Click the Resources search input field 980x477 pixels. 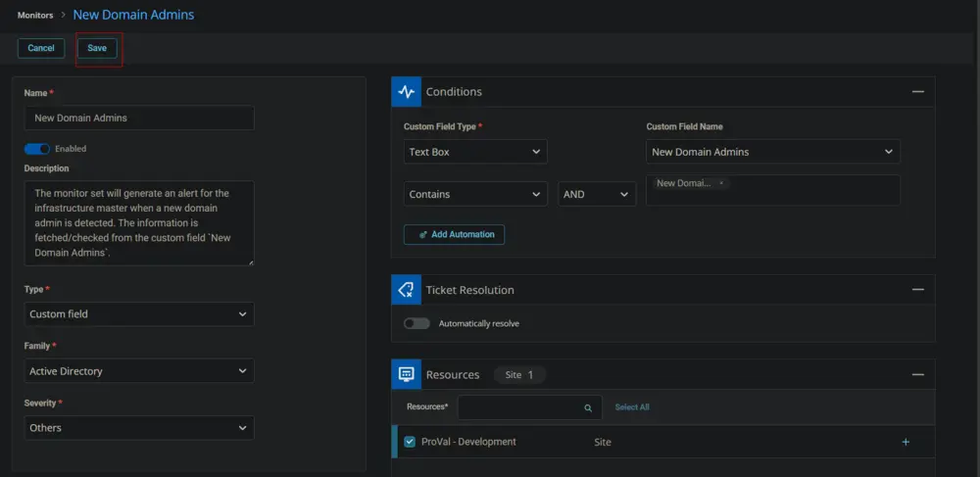(530, 407)
